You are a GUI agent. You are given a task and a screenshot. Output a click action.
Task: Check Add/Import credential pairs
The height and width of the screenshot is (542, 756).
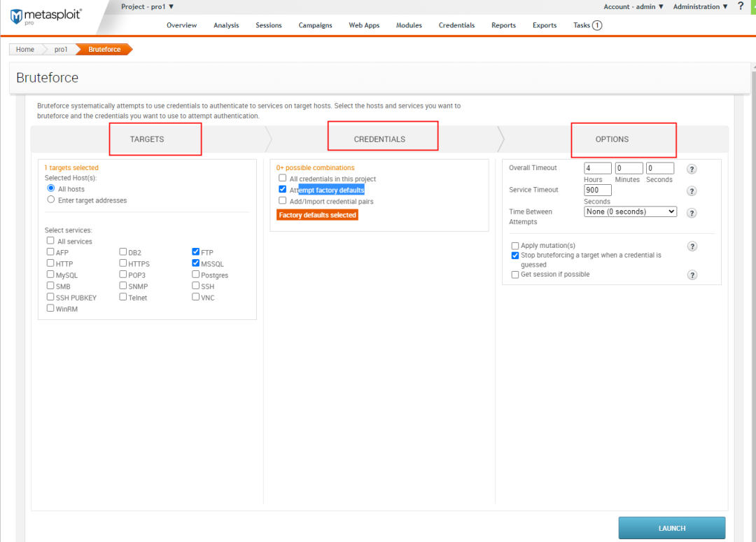tap(283, 200)
